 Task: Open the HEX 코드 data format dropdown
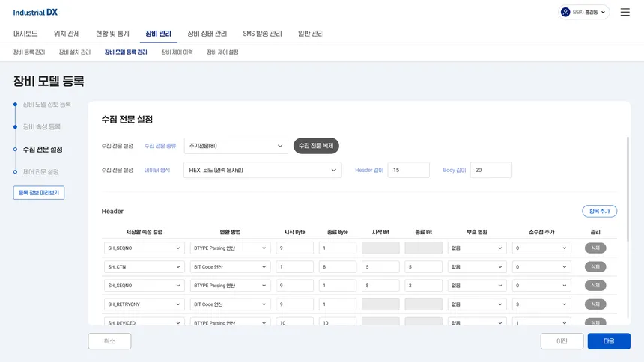click(262, 170)
